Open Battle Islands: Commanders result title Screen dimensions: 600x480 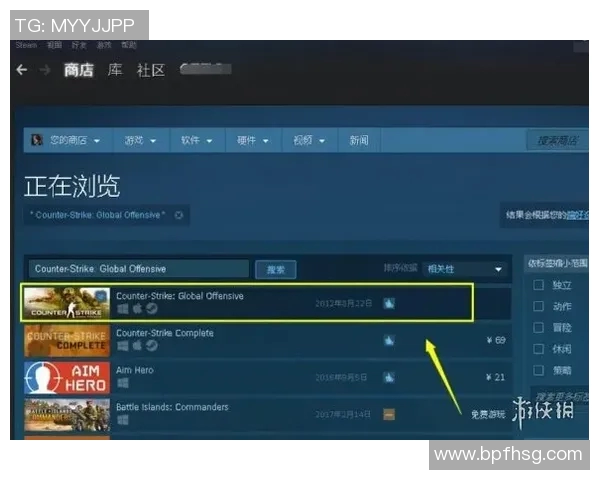(172, 407)
